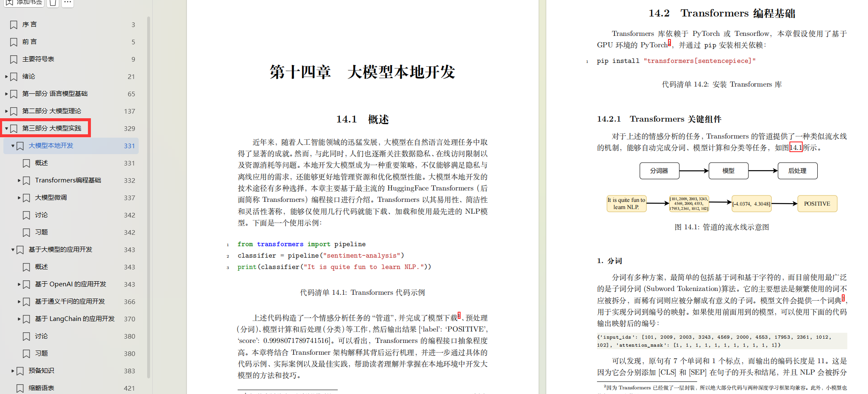Click bookmark icon beside 大模型微调
868x394 pixels.
(26, 198)
